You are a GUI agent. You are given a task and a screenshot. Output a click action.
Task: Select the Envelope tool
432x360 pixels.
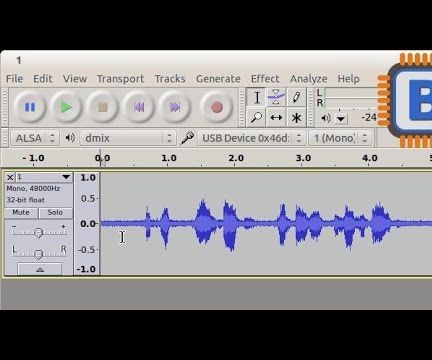276,97
